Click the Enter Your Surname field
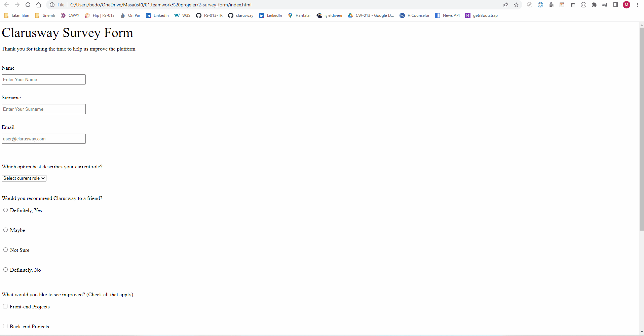 coord(44,109)
